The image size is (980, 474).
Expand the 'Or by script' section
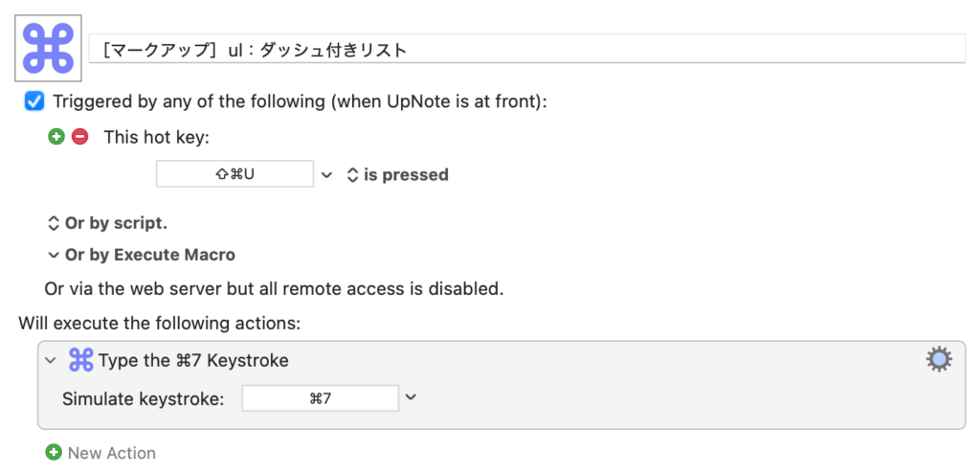[x=107, y=223]
